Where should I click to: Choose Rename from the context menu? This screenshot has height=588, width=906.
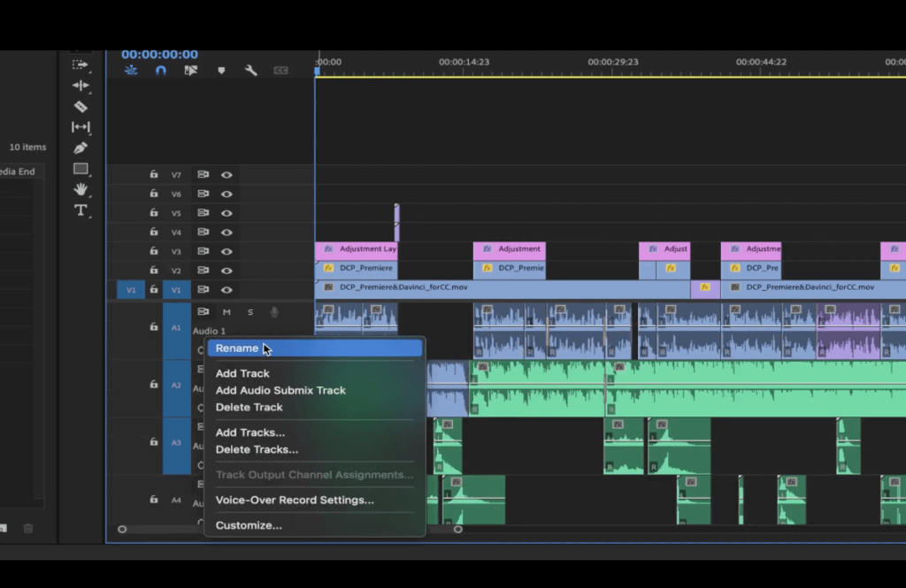tap(239, 348)
